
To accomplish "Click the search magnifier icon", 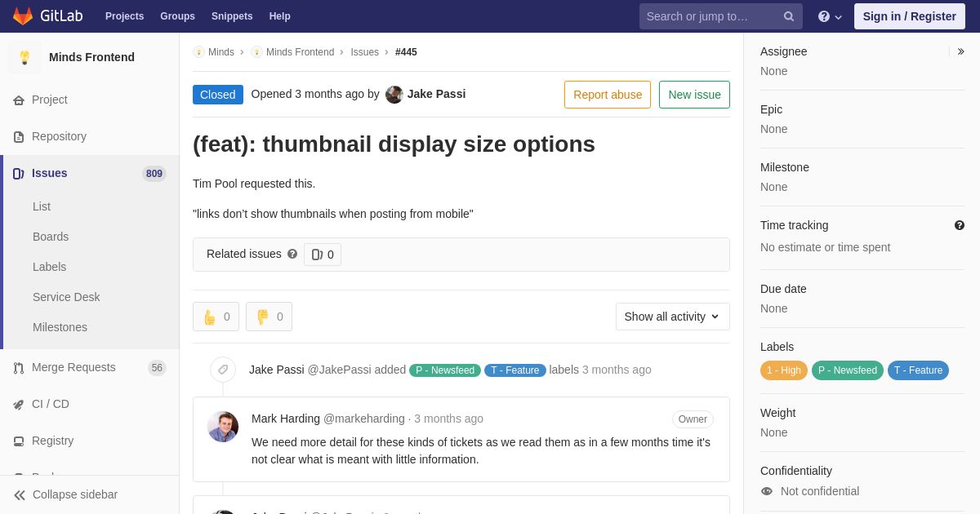I will 789,16.
